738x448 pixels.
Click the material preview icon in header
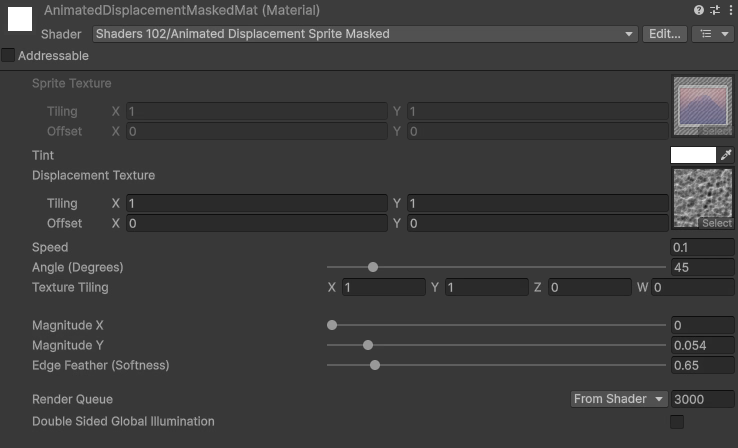click(20, 19)
